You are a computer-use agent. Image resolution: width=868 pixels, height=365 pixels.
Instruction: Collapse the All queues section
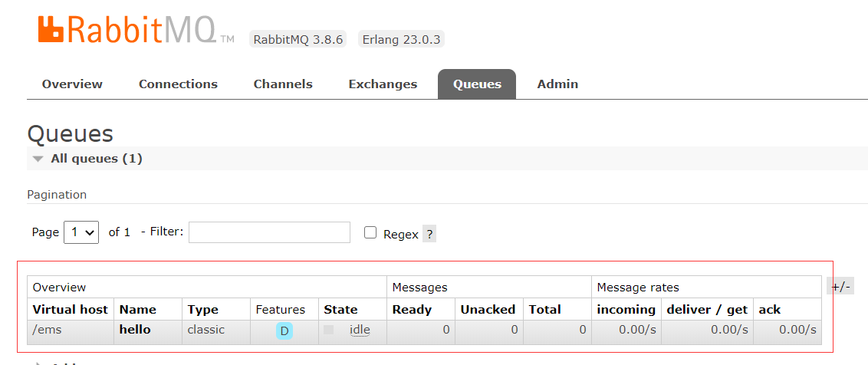(x=87, y=159)
